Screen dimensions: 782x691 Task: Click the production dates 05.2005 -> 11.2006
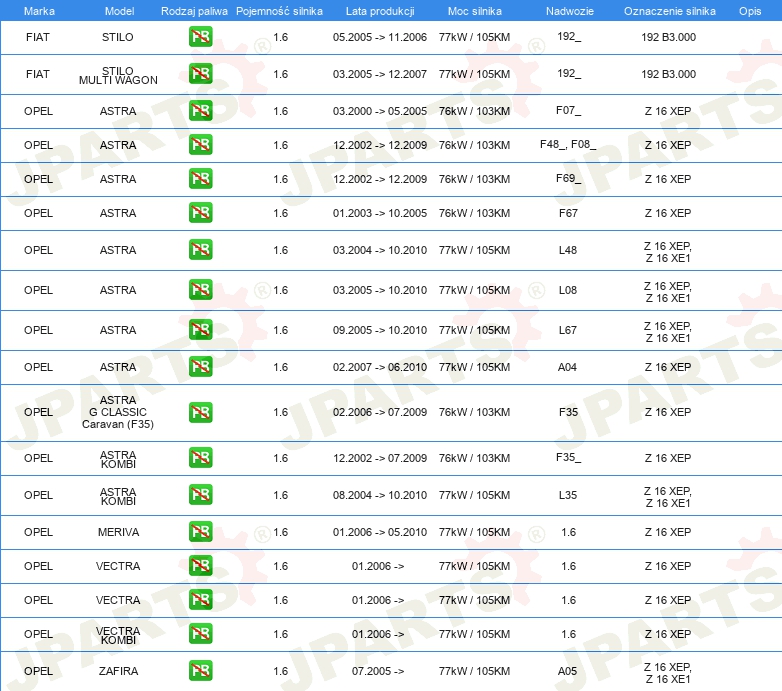coord(380,37)
